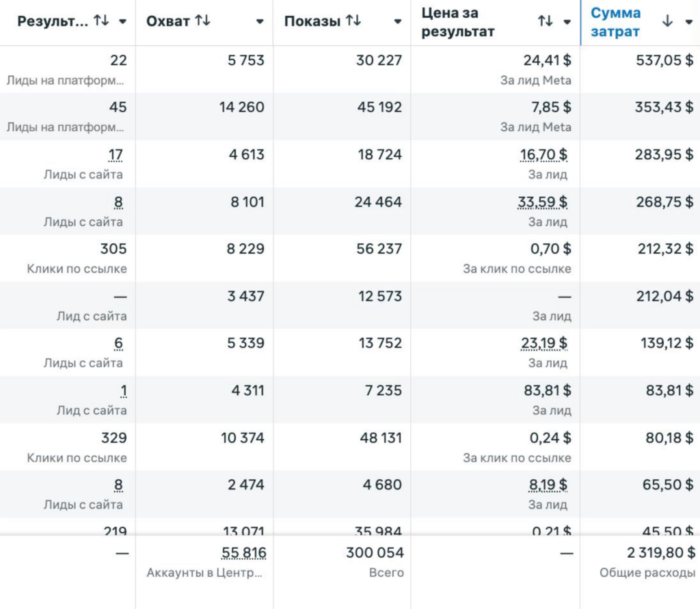This screenshot has height=609, width=700.
Task: Click the sort arrows next to Показы
Action: (353, 21)
